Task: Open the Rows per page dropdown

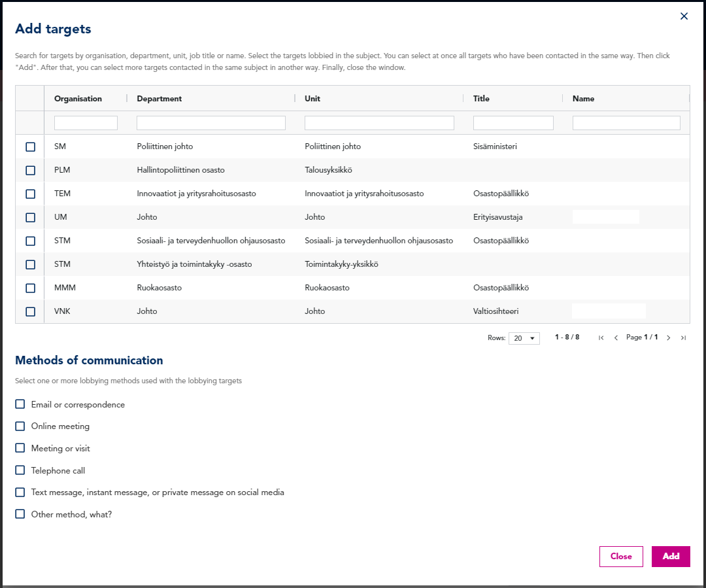Action: click(524, 338)
